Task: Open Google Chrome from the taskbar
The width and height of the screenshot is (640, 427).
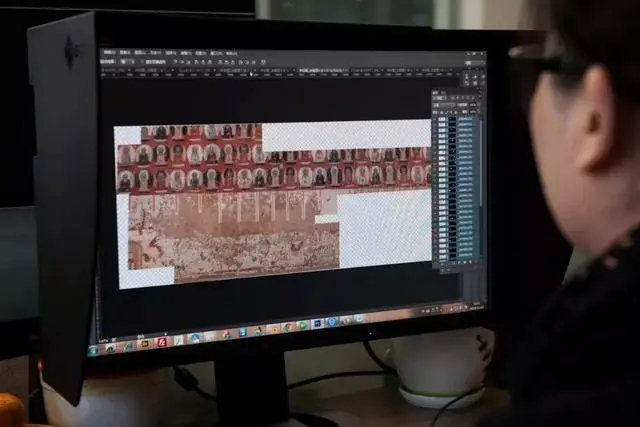Action: tap(288, 327)
